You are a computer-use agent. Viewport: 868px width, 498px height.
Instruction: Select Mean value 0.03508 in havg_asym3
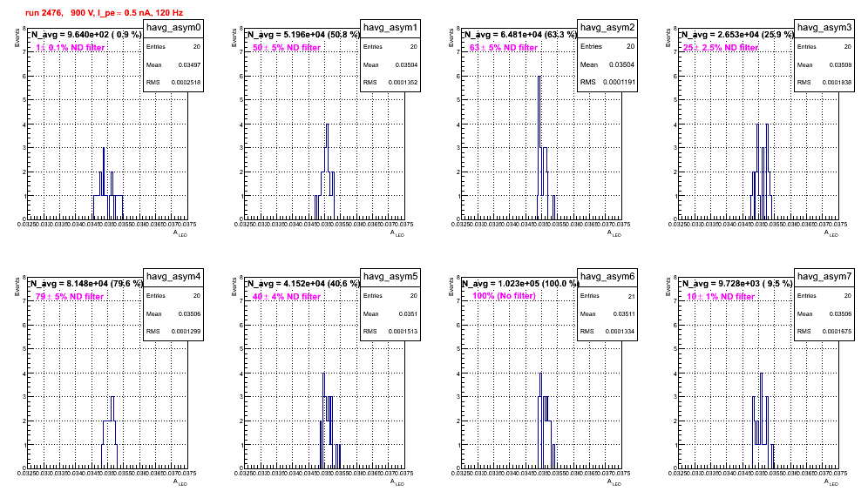pos(840,64)
